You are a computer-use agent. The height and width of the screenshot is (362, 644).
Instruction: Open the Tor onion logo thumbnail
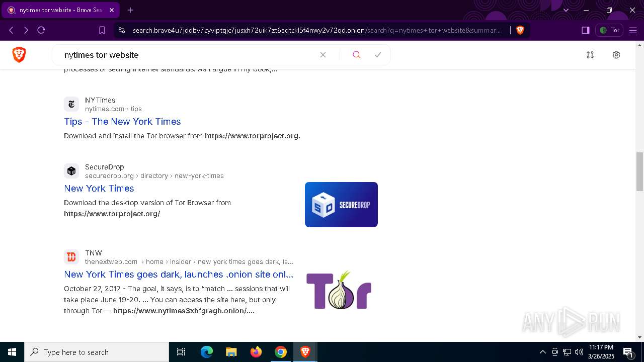[339, 290]
